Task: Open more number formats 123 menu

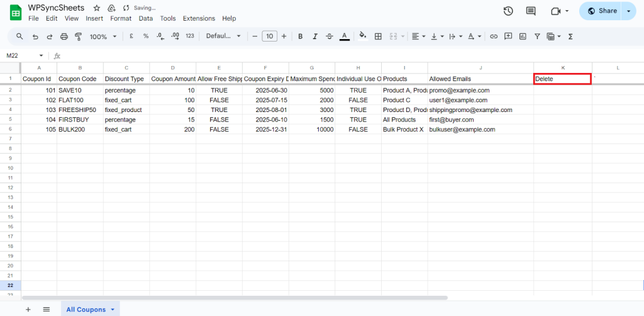Action: (190, 36)
